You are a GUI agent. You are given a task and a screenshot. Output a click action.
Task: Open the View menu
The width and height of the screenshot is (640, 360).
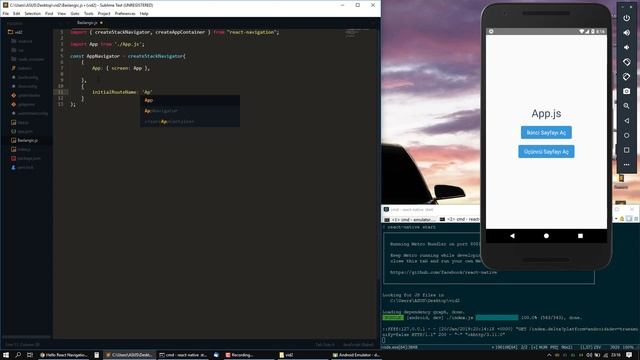click(x=62, y=13)
